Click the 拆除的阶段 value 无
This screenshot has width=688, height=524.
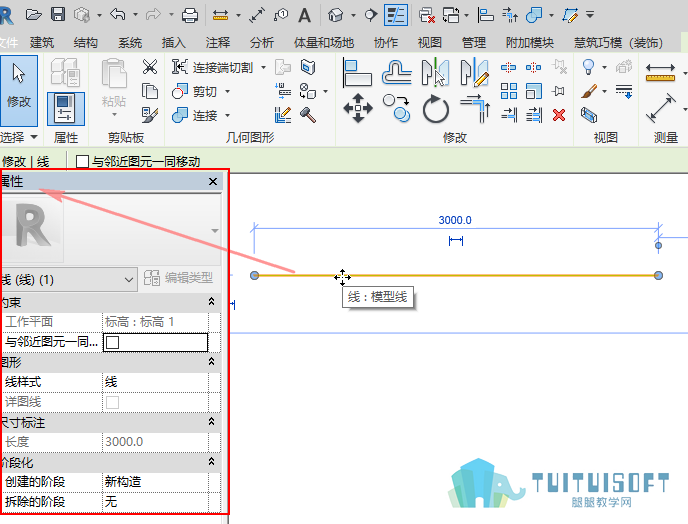tap(155, 502)
